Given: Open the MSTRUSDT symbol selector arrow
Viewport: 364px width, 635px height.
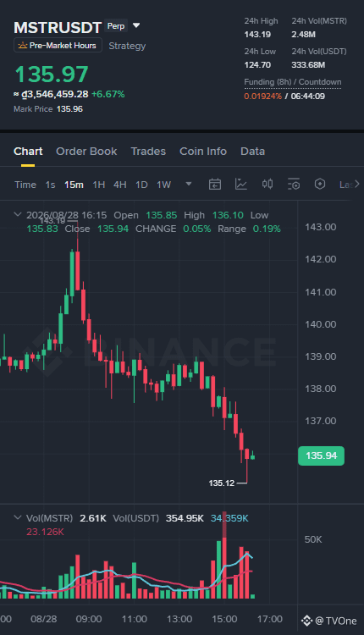Looking at the screenshot, I should coord(136,26).
